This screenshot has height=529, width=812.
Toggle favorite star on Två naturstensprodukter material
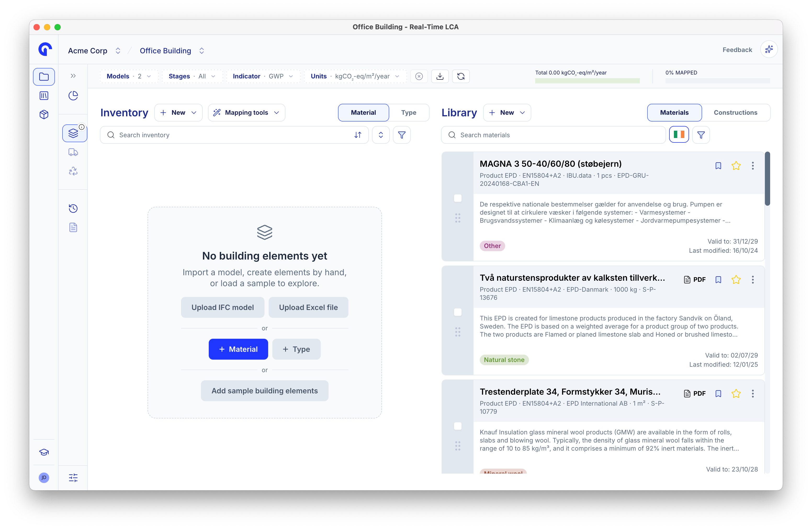coord(736,279)
